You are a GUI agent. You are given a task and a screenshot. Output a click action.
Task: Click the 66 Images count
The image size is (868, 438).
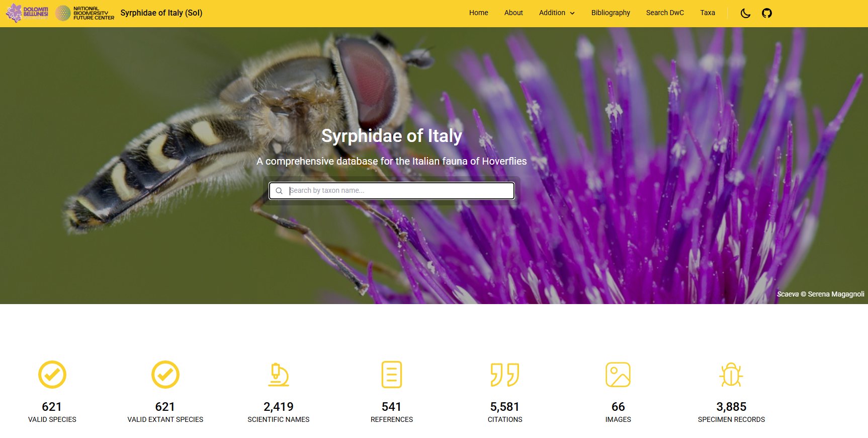(x=618, y=407)
